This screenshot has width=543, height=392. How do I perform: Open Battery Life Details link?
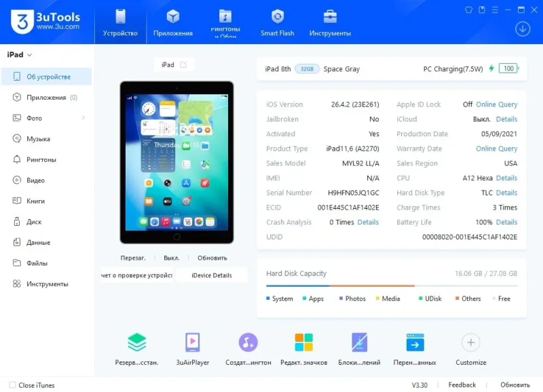pos(506,222)
